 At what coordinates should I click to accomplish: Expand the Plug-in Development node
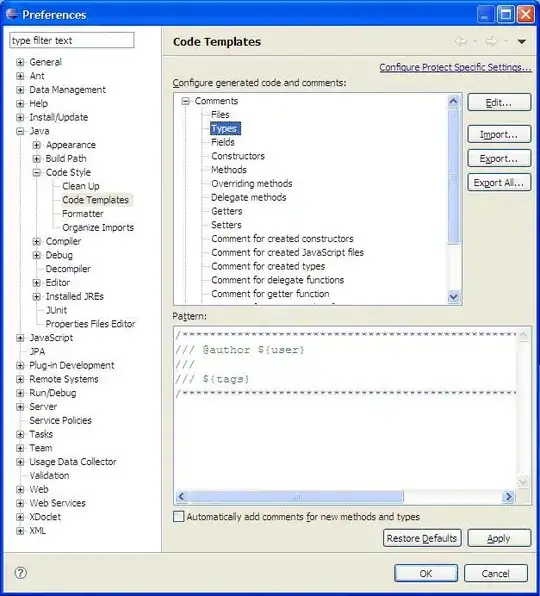pyautogui.click(x=20, y=366)
